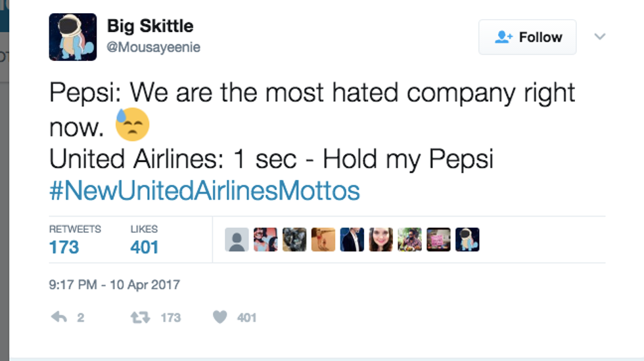Select the red and blue cartoon liker avatar
Viewport: 644px width, 361px height.
click(x=265, y=240)
